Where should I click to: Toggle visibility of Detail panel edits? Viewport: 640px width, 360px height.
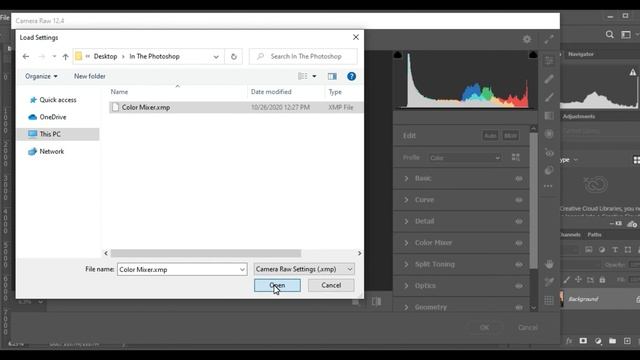coord(519,221)
